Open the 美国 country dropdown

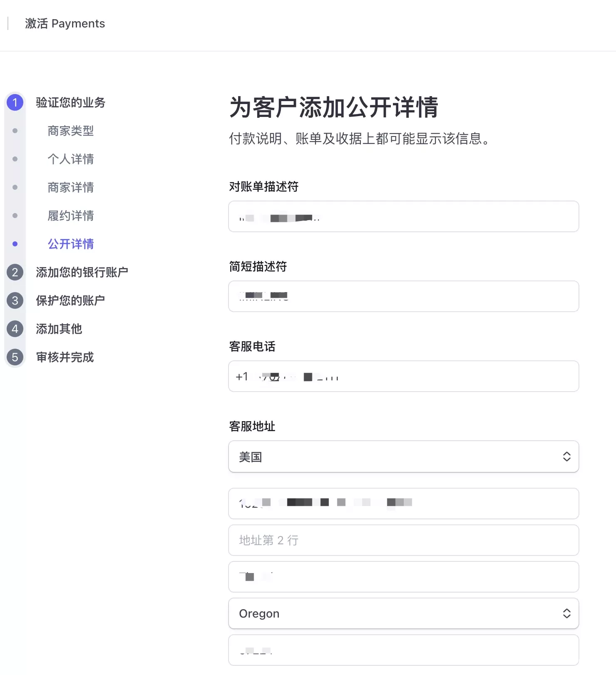click(x=403, y=457)
